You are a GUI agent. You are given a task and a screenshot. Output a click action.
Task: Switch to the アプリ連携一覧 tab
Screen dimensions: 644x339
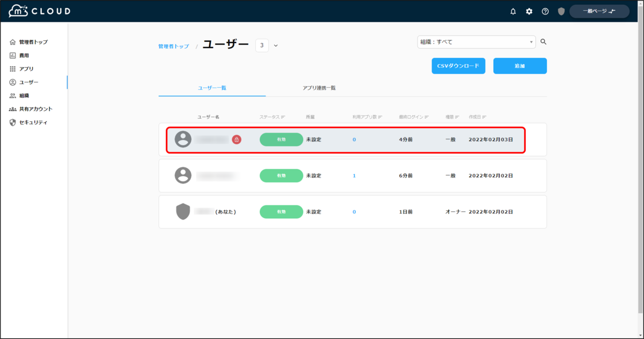pyautogui.click(x=319, y=87)
